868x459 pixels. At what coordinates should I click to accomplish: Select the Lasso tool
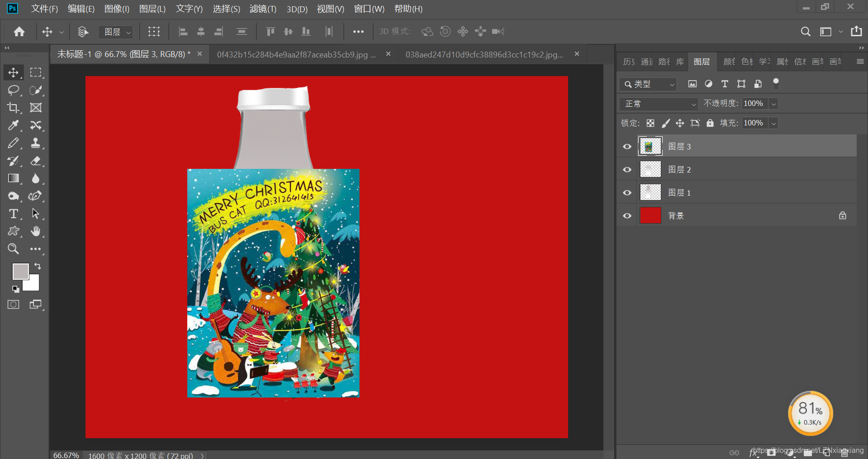pyautogui.click(x=13, y=90)
